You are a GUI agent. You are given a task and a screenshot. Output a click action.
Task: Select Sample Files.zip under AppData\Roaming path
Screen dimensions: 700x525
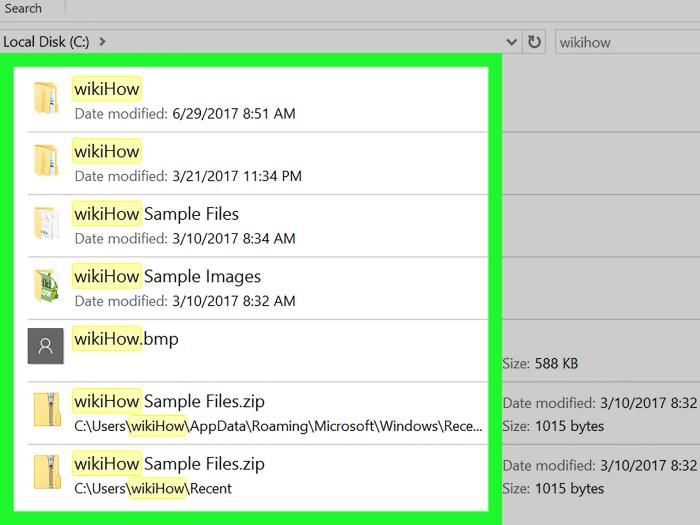click(169, 401)
